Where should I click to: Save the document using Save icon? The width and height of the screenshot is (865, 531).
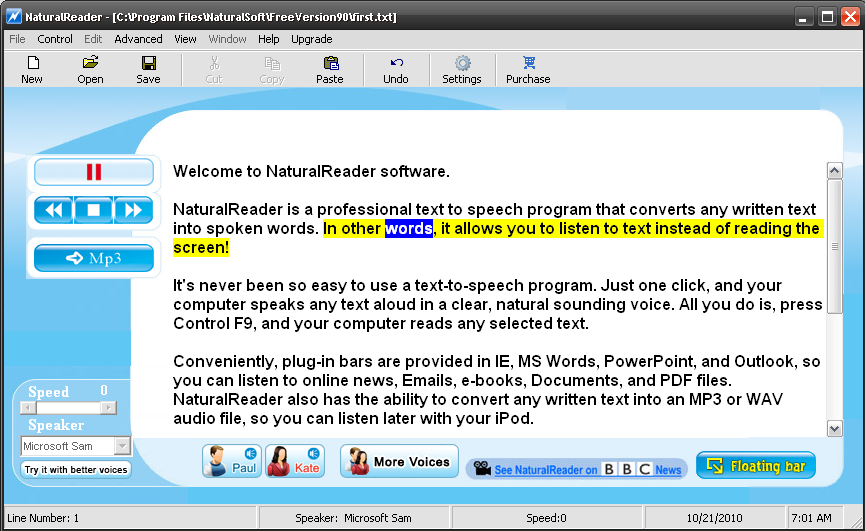pos(148,70)
